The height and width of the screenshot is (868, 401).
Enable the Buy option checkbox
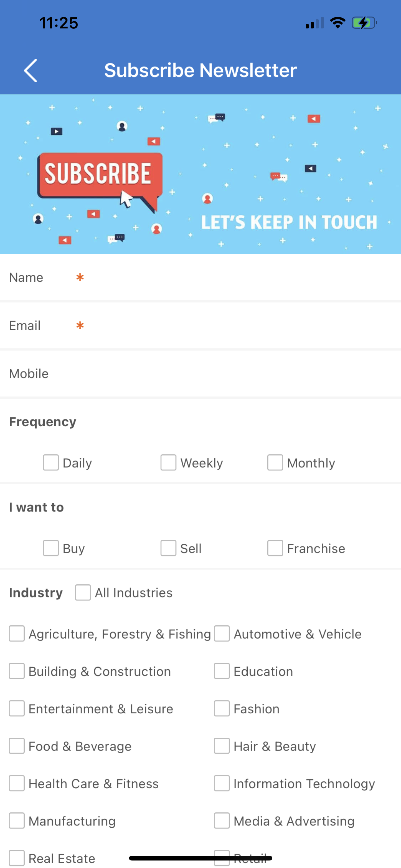(x=51, y=548)
